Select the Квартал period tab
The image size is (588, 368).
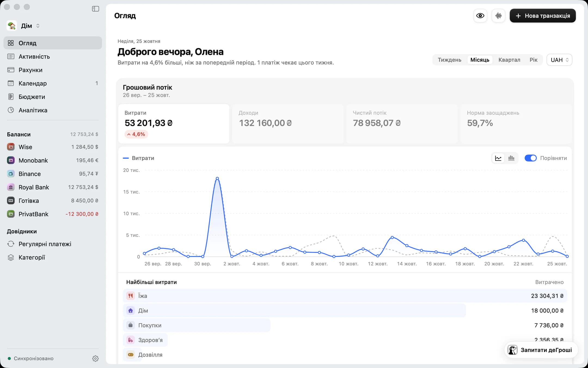(x=509, y=60)
